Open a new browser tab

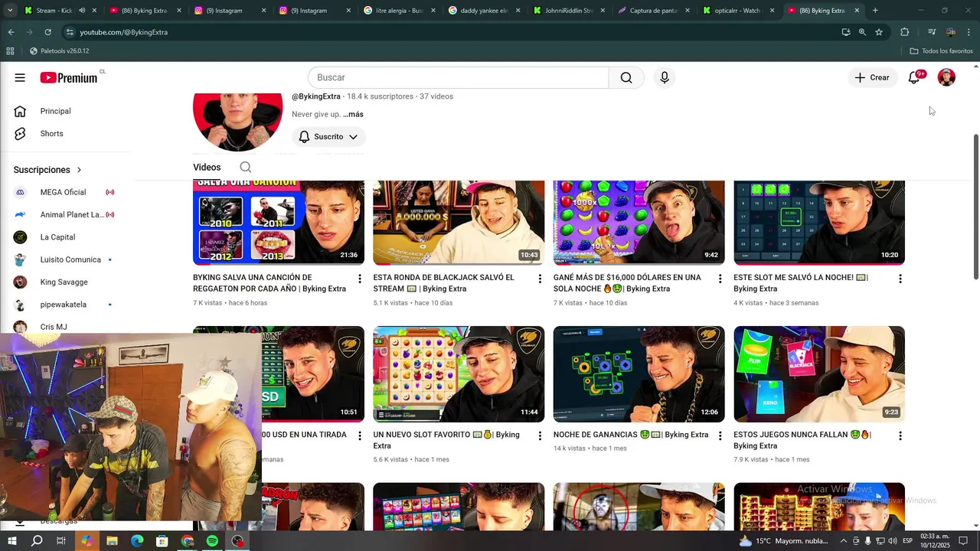875,11
